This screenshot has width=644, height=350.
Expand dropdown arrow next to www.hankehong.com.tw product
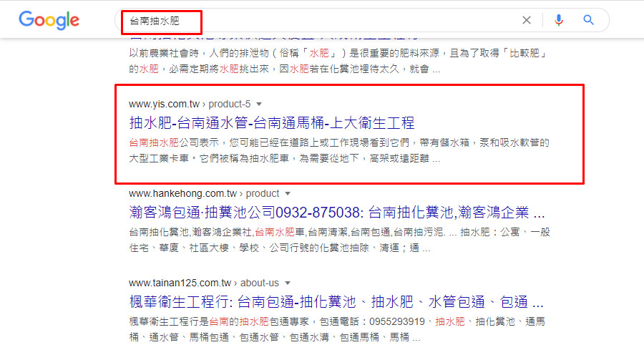[288, 193]
